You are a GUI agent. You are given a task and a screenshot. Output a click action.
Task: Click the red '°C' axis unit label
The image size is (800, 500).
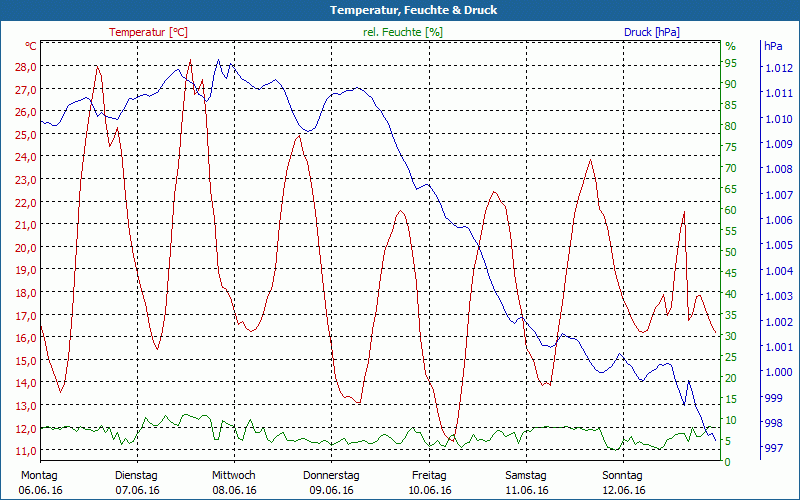click(31, 46)
